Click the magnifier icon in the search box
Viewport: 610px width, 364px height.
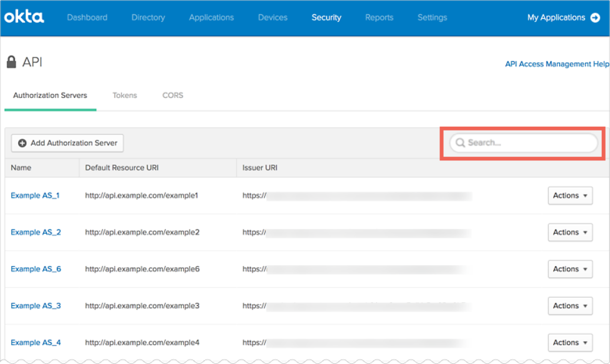[x=460, y=142]
